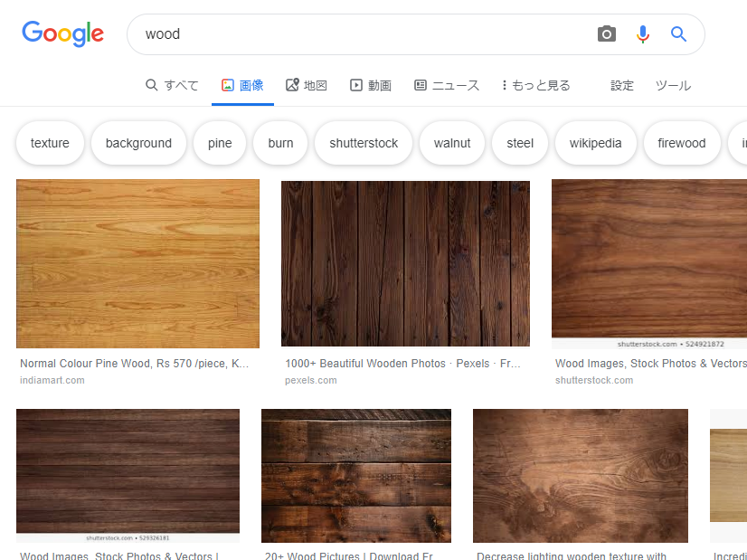Viewport: 747px width, 560px height.
Task: Start voice search with the microphone icon
Action: [642, 33]
